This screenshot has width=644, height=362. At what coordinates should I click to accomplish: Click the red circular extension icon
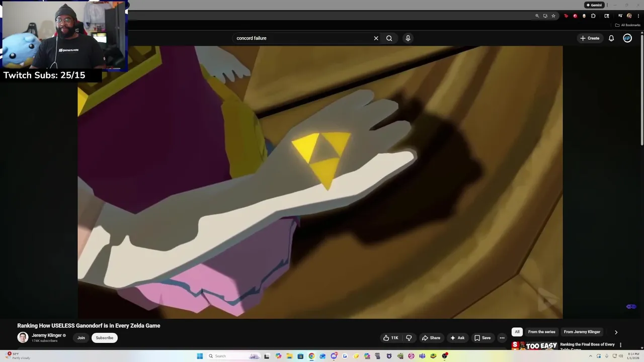(575, 16)
